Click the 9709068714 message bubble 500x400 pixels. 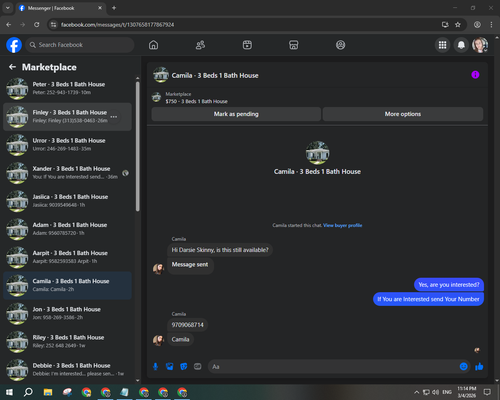click(187, 325)
